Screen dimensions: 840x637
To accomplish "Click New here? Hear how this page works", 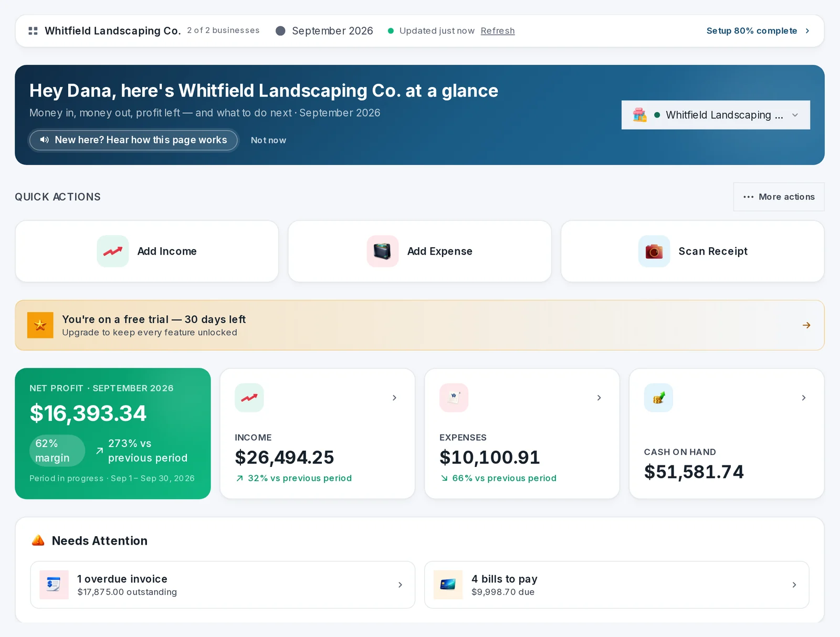I will (x=133, y=140).
